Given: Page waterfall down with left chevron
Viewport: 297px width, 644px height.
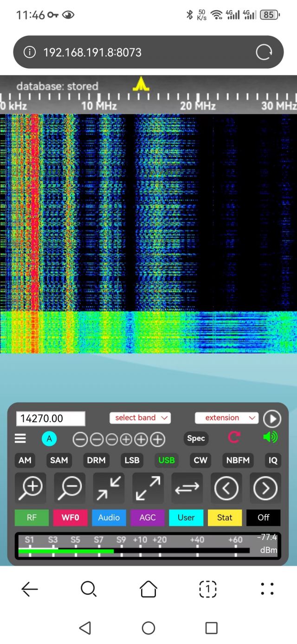Looking at the screenshot, I should pos(226,488).
